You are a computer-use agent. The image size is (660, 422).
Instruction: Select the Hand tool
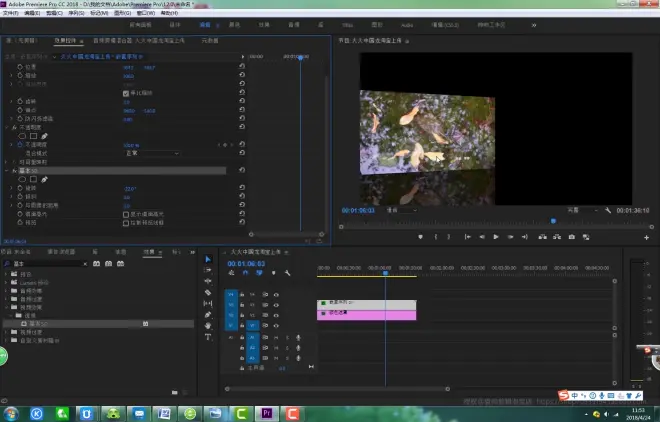(x=208, y=326)
